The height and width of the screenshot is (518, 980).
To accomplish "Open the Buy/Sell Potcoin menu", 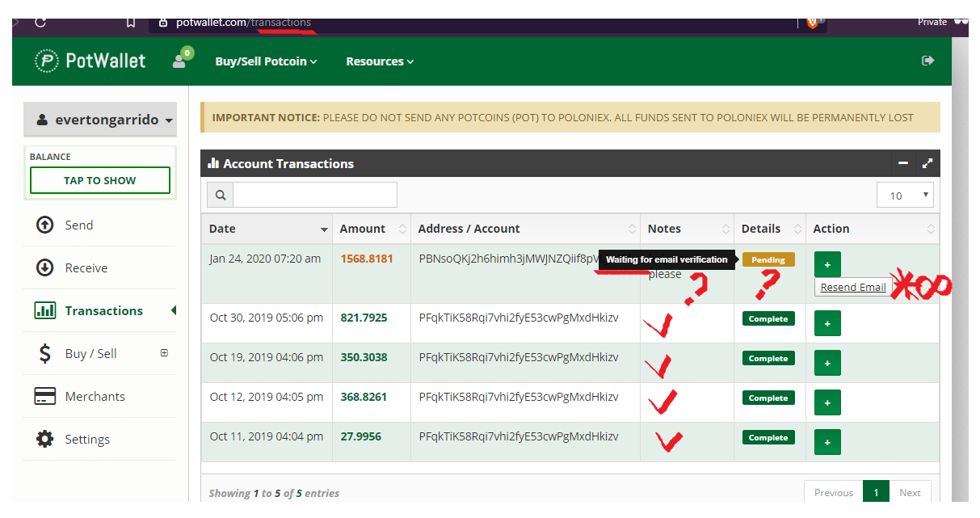I will (266, 61).
